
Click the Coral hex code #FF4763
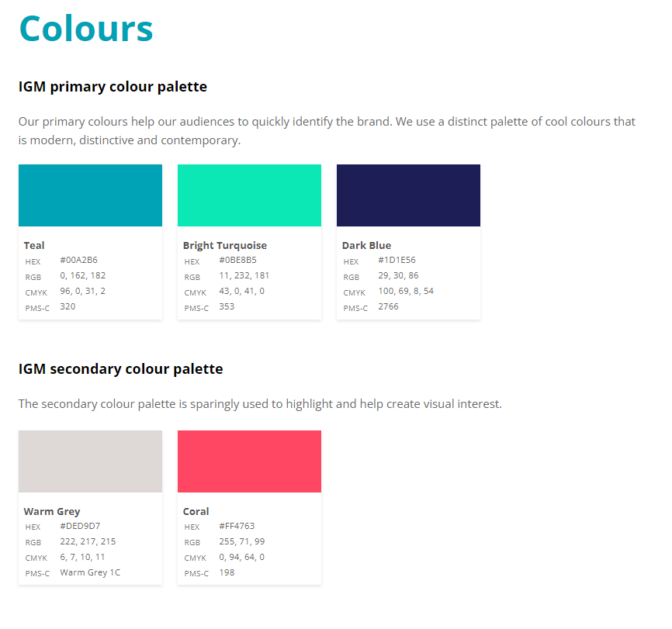pos(237,526)
